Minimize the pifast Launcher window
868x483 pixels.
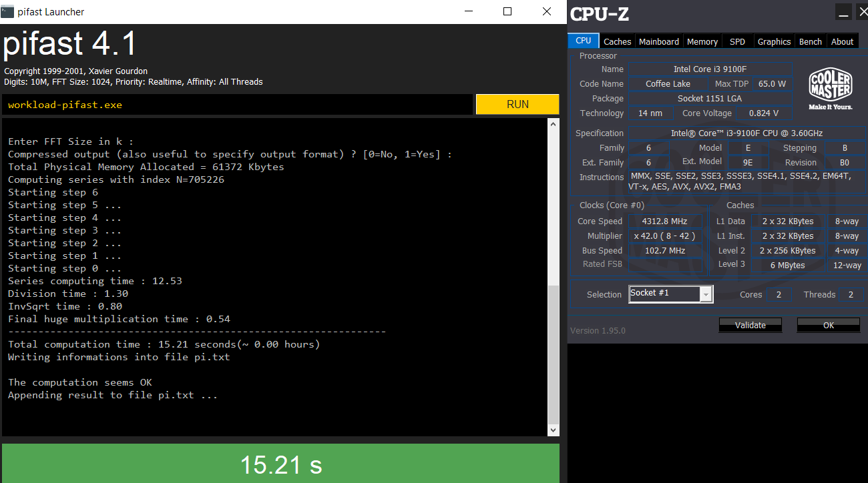pos(468,12)
